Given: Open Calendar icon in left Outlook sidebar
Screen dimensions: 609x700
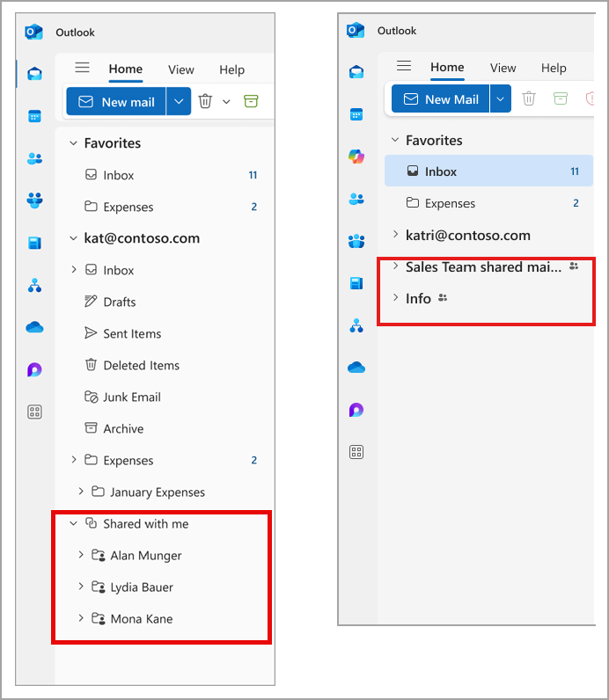Looking at the screenshot, I should (x=34, y=116).
